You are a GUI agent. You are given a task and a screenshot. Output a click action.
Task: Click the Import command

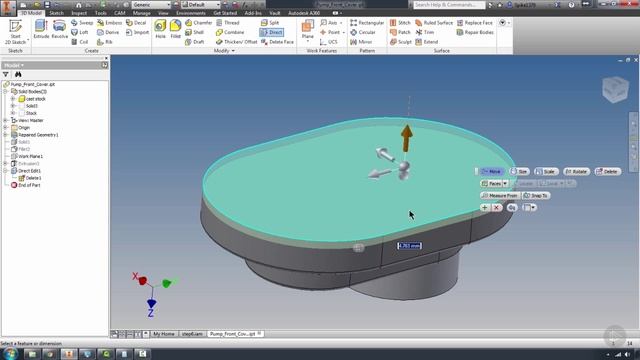tap(138, 32)
